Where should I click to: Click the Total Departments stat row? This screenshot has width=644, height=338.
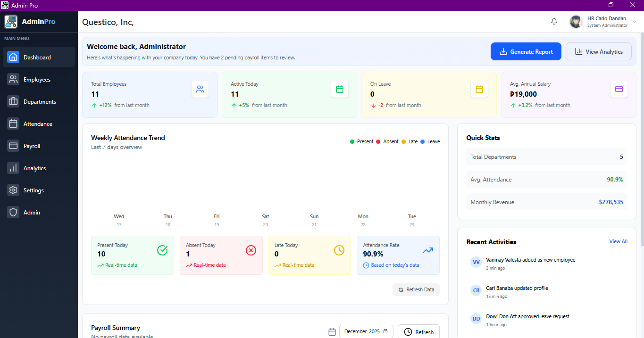547,157
